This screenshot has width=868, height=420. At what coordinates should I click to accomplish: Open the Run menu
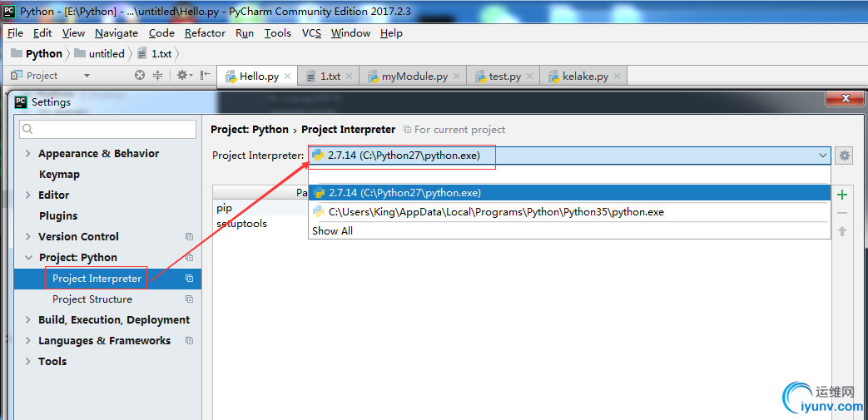pyautogui.click(x=245, y=33)
